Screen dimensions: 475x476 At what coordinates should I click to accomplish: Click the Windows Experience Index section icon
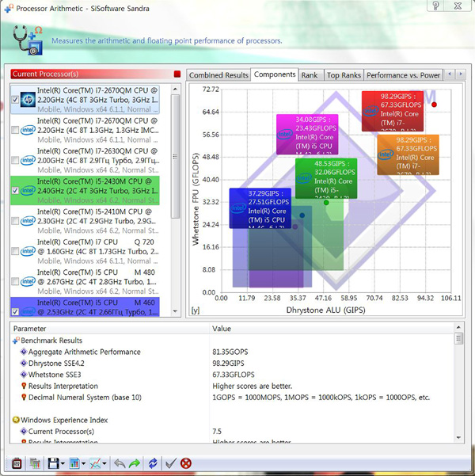(16, 420)
